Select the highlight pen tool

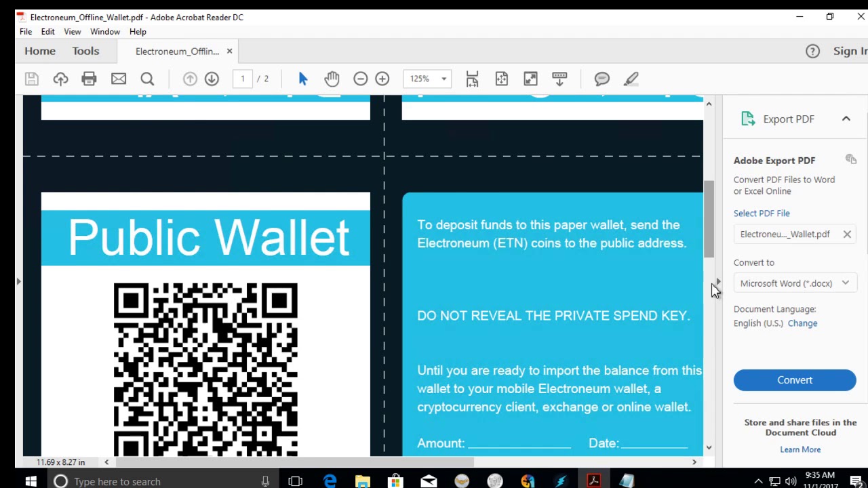pos(631,79)
